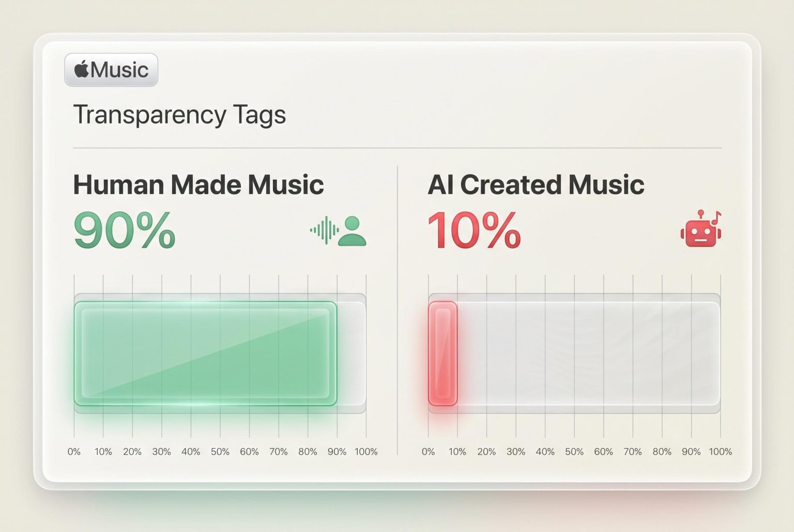Select the AI Created Music heading
This screenshot has width=794, height=532.
pos(536,185)
